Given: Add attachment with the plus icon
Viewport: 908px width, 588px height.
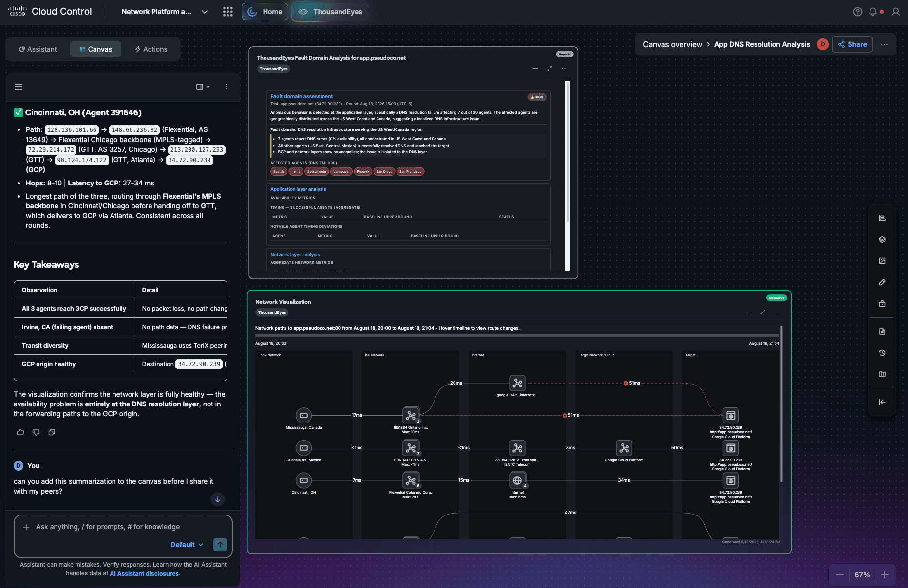Looking at the screenshot, I should tap(26, 527).
